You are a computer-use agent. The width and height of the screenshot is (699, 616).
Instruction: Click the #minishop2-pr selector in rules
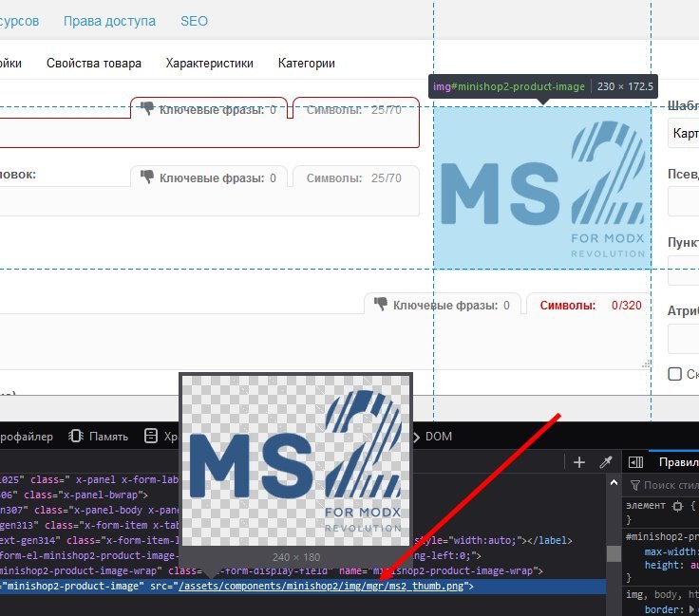pyautogui.click(x=662, y=536)
